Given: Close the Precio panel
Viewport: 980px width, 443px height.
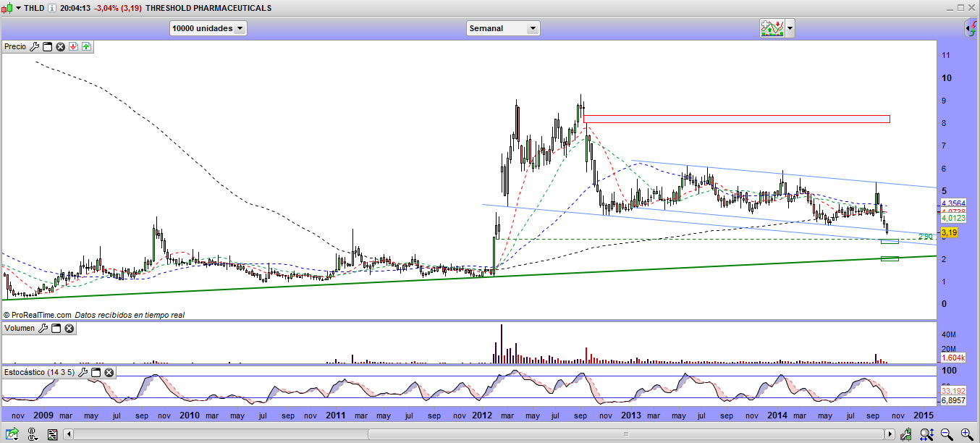Looking at the screenshot, I should (61, 46).
